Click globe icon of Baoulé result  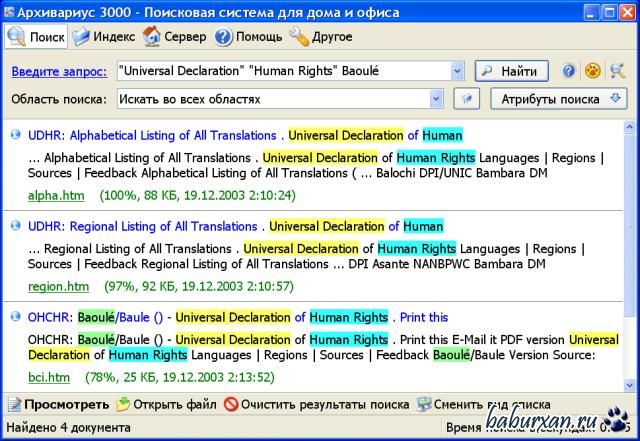click(16, 317)
